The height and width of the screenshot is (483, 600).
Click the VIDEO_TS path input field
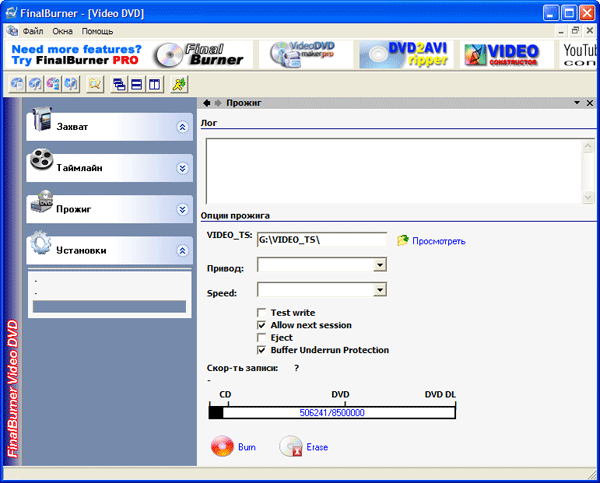(x=322, y=240)
